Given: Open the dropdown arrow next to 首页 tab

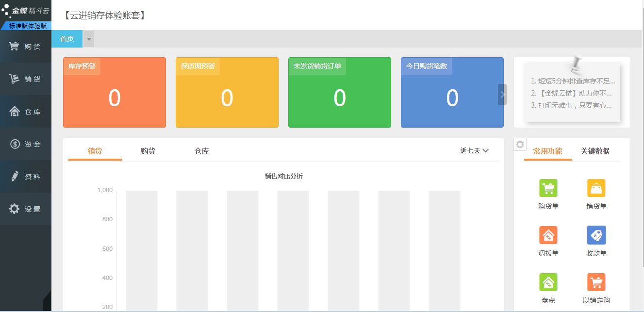Looking at the screenshot, I should coord(88,39).
